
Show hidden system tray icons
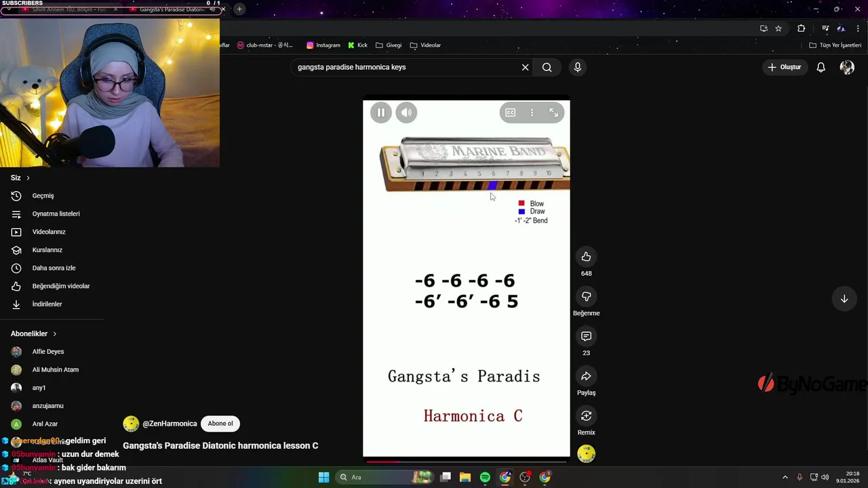[x=785, y=477]
